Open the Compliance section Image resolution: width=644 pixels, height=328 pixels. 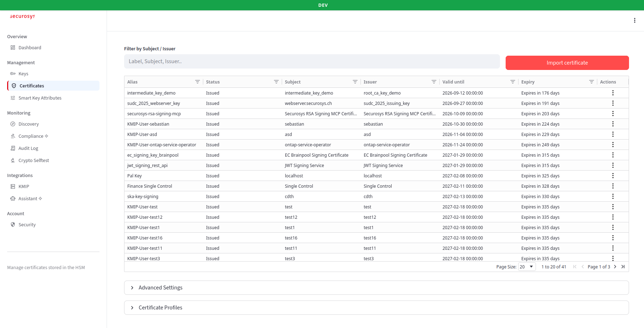(x=30, y=136)
